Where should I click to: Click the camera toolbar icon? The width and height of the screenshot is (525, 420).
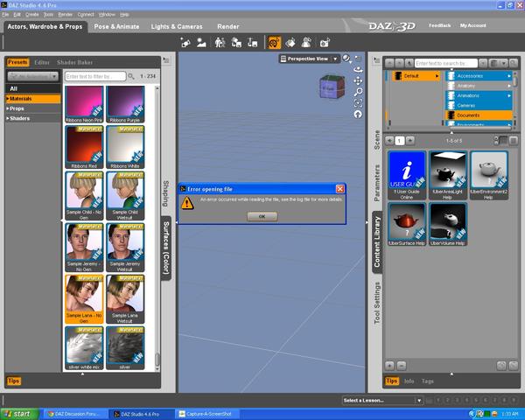[325, 43]
